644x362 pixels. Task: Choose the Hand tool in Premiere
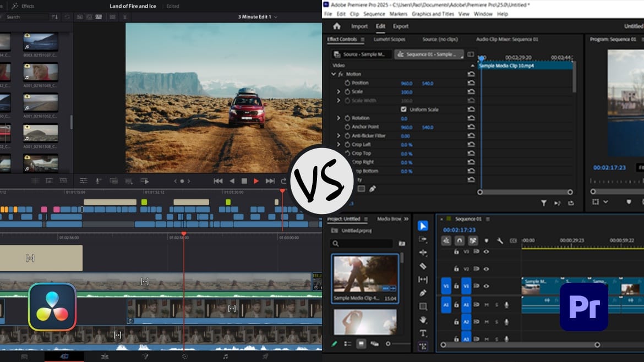423,320
